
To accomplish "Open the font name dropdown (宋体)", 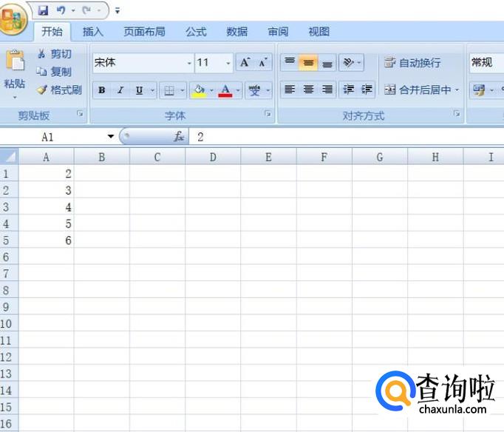I will (189, 63).
